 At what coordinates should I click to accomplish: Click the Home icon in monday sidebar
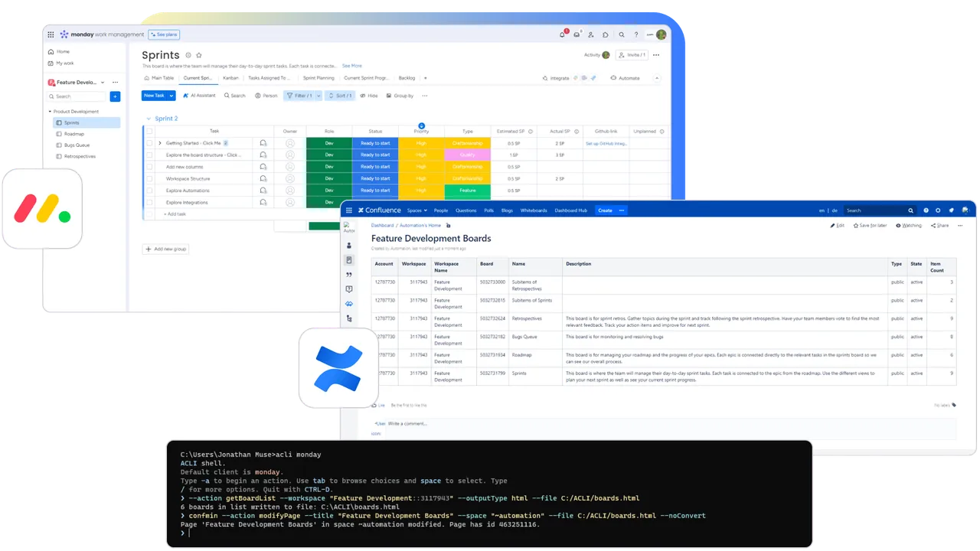click(50, 51)
